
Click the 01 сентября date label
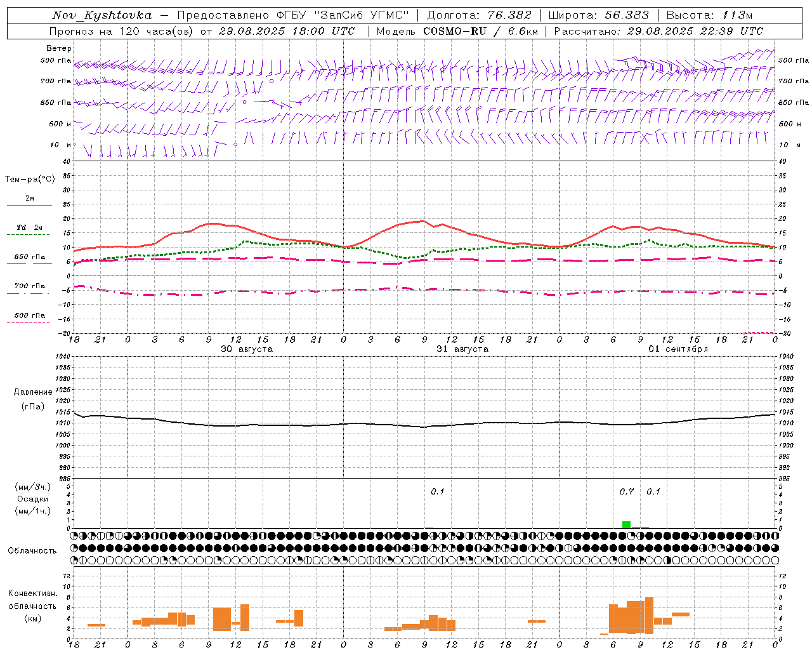coord(678,349)
